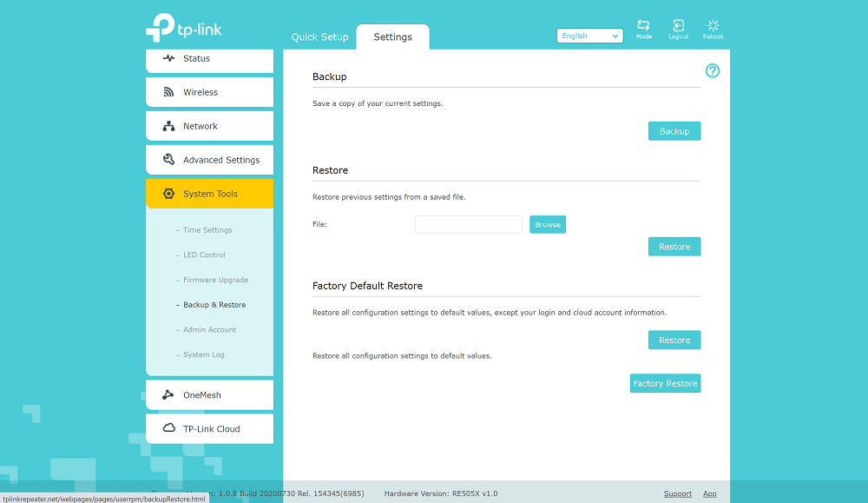
Task: Click the Browse button
Action: point(548,224)
